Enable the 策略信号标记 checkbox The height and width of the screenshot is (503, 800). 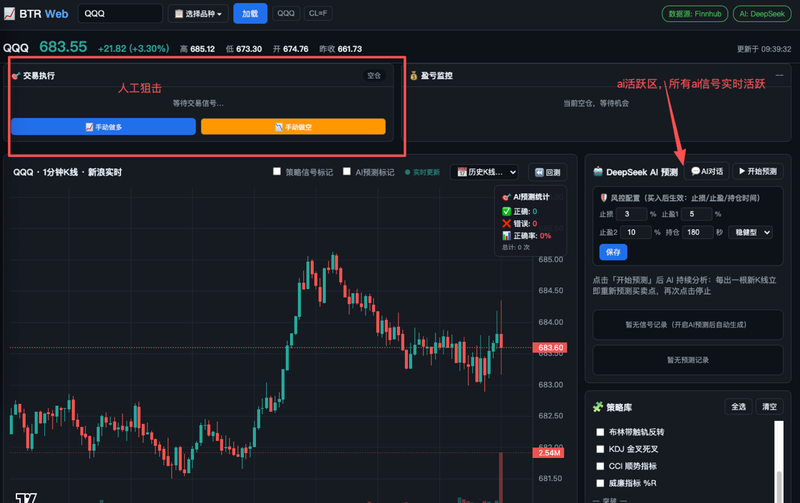coord(277,171)
